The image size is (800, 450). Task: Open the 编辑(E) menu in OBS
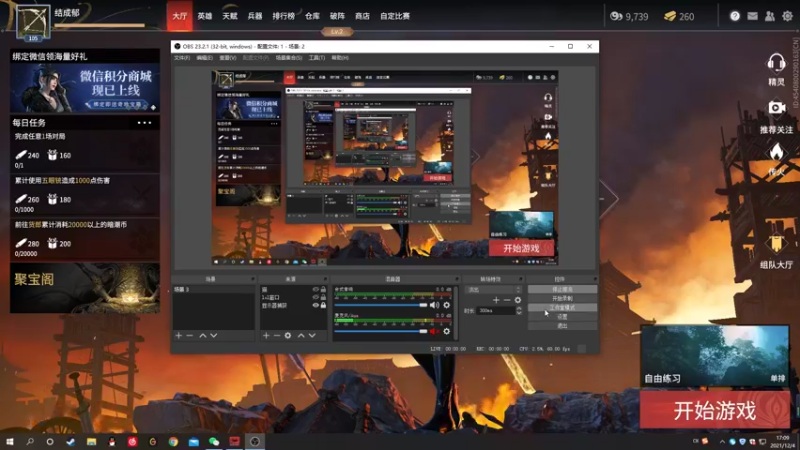205,58
